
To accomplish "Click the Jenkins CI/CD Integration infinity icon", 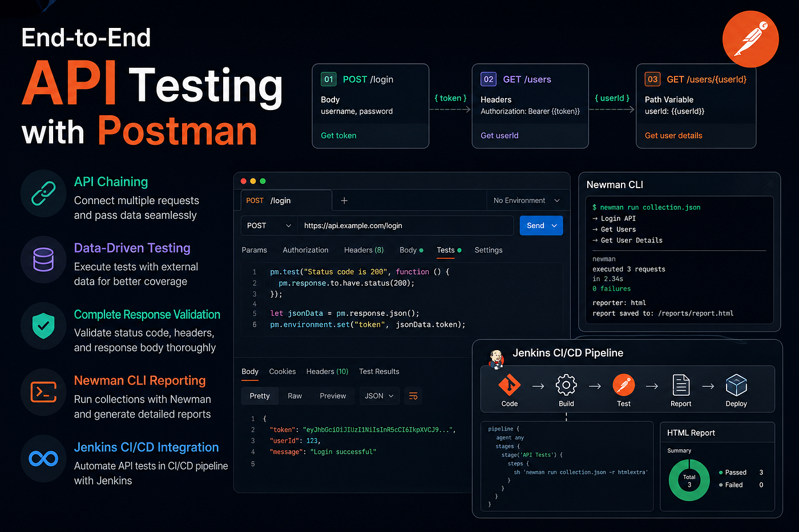I will point(43,458).
